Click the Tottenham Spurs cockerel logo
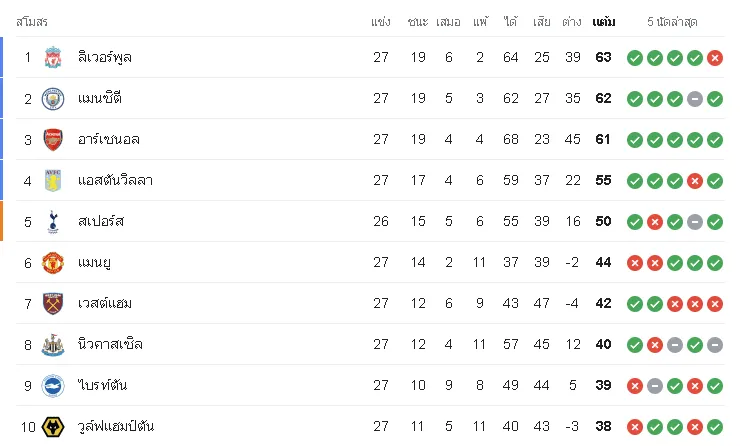The height and width of the screenshot is (446, 750). 53,222
